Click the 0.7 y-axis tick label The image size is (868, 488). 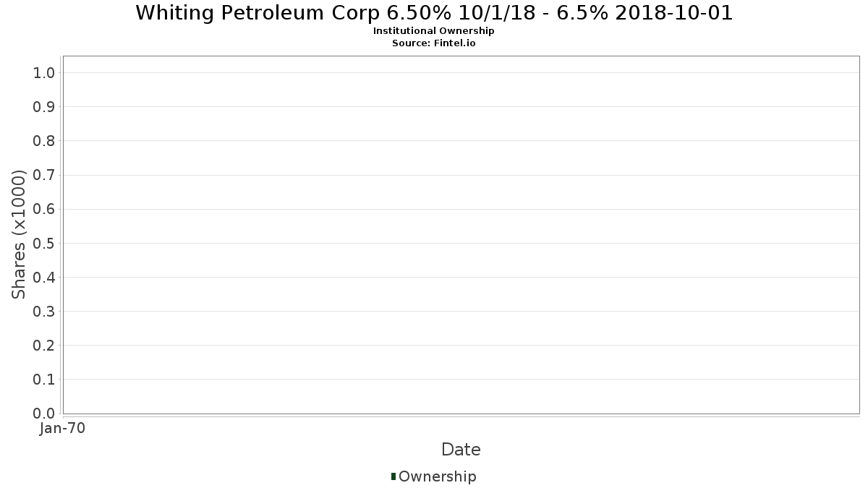[44, 175]
